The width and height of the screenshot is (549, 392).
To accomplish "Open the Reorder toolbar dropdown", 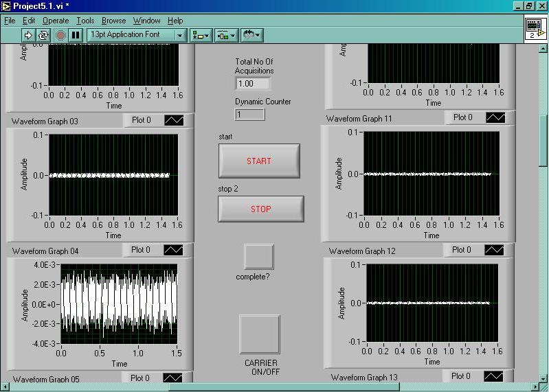I will [251, 35].
